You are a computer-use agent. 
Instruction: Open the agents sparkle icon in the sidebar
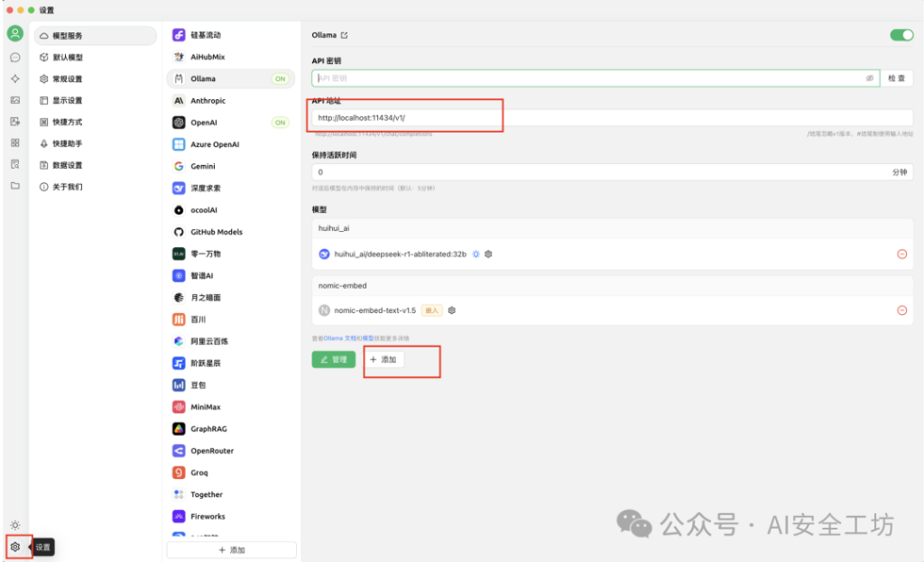click(14, 79)
